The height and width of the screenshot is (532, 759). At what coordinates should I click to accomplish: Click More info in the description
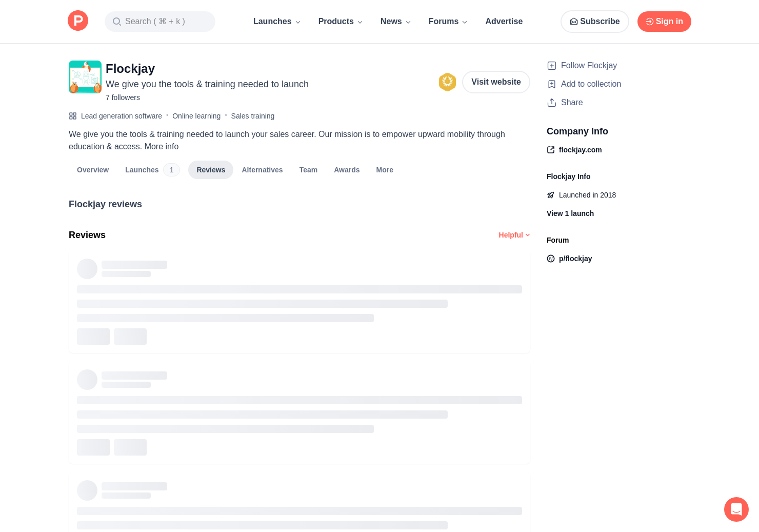coord(162,147)
